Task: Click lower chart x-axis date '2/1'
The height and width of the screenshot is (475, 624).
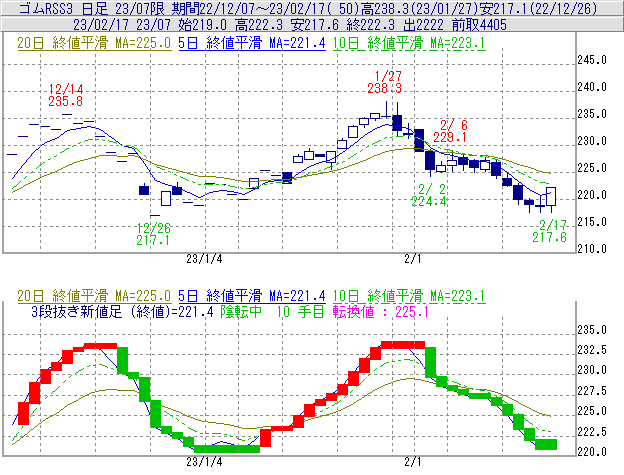Action: click(412, 462)
